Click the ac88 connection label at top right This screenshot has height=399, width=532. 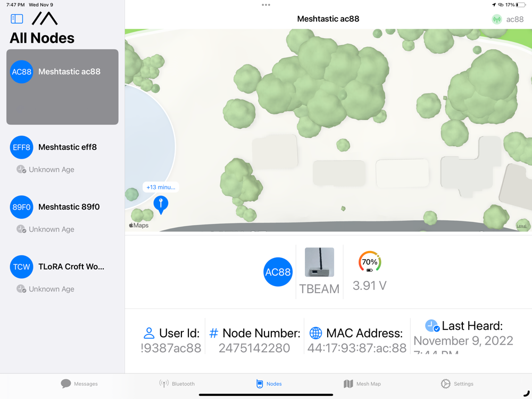coord(514,19)
